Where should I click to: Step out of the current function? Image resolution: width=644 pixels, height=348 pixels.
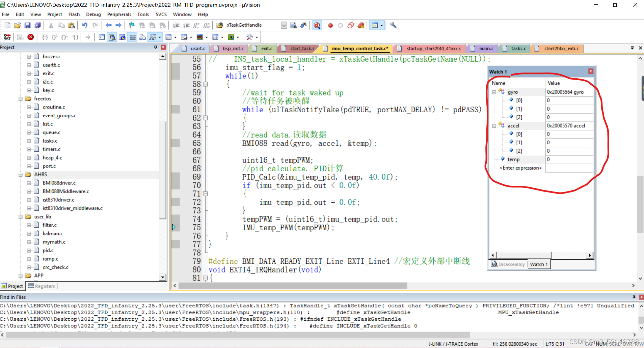[x=65, y=37]
